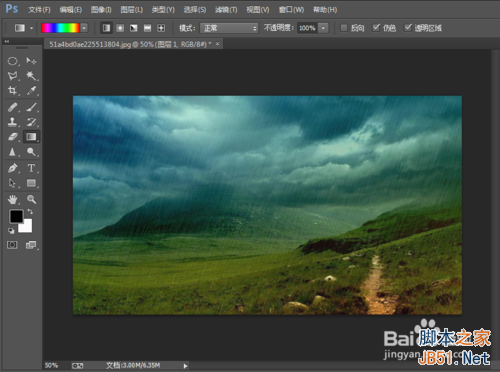Open the 滤镜(T) filter menu
The height and width of the screenshot is (372, 500).
[226, 10]
